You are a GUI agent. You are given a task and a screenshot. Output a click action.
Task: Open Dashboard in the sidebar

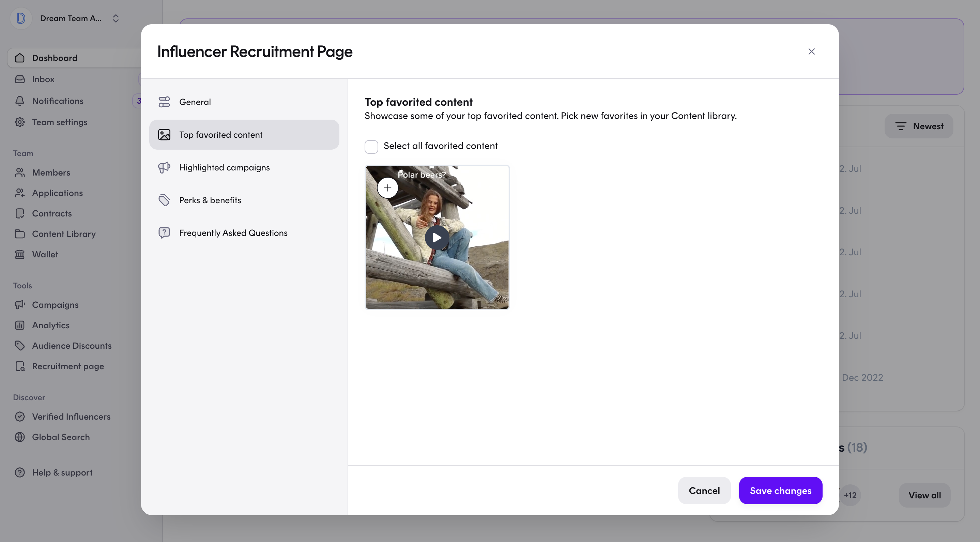click(75, 58)
